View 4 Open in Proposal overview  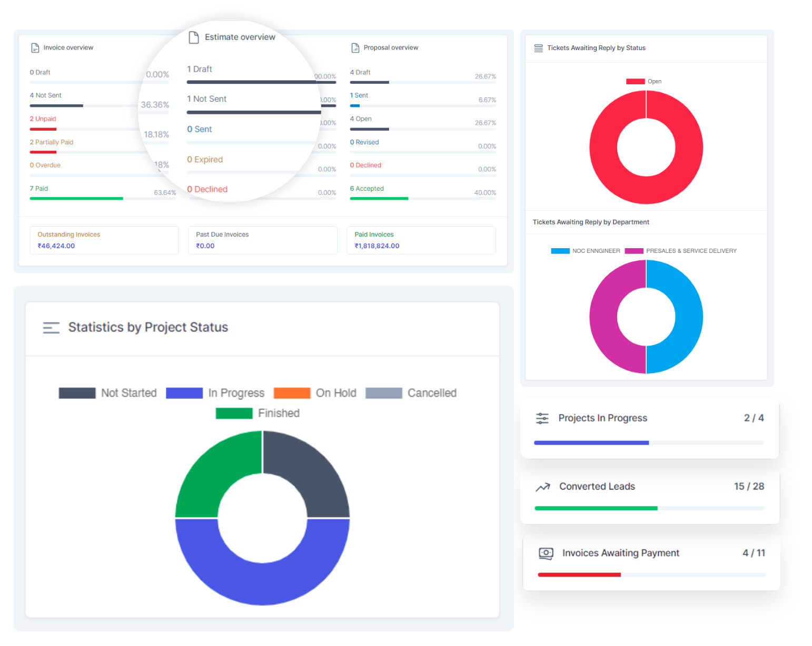[x=361, y=119]
